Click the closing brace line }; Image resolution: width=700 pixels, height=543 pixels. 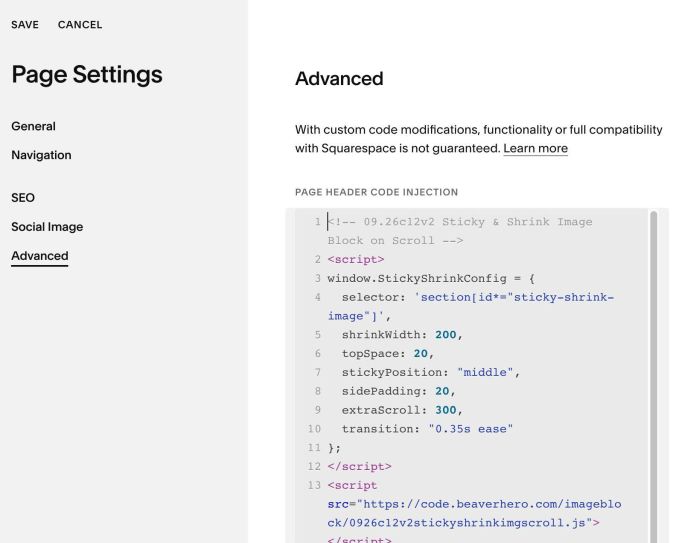[x=334, y=448]
